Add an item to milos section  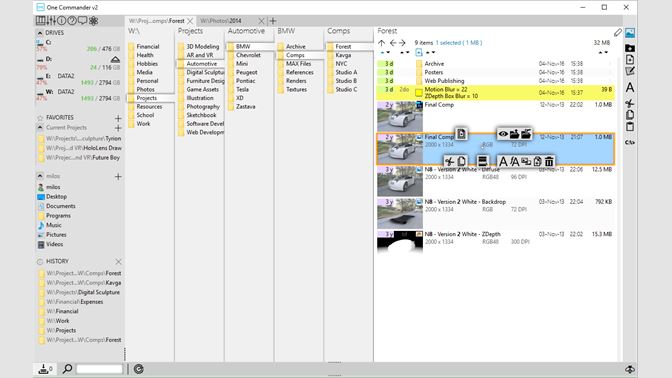[x=118, y=177]
